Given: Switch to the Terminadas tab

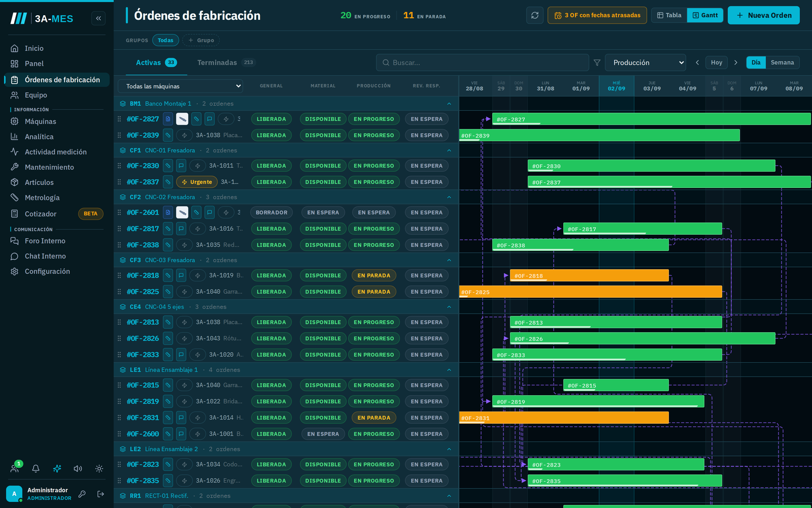Looking at the screenshot, I should point(226,62).
